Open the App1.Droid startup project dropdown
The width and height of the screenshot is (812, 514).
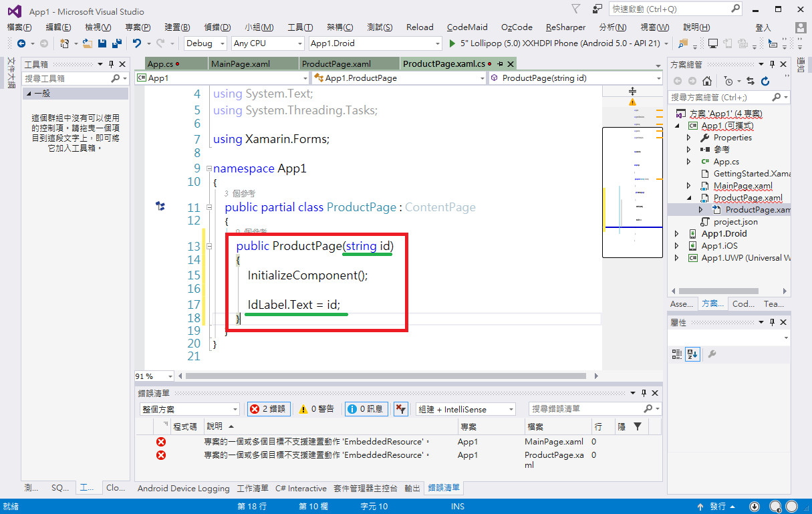(375, 43)
